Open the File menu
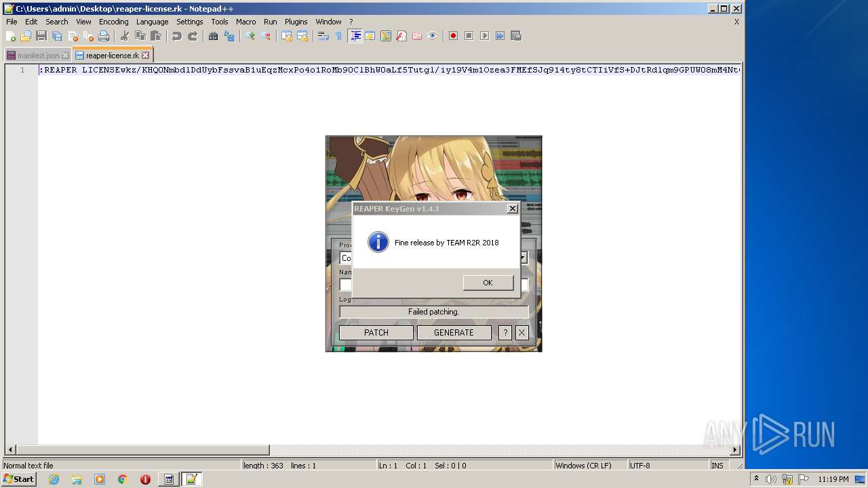868x488 pixels. point(12,22)
